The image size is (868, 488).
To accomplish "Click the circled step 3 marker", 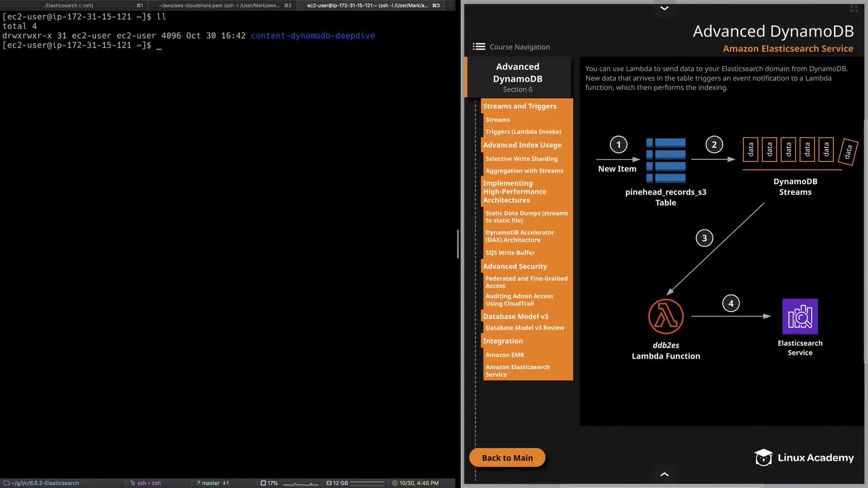I will (x=704, y=238).
